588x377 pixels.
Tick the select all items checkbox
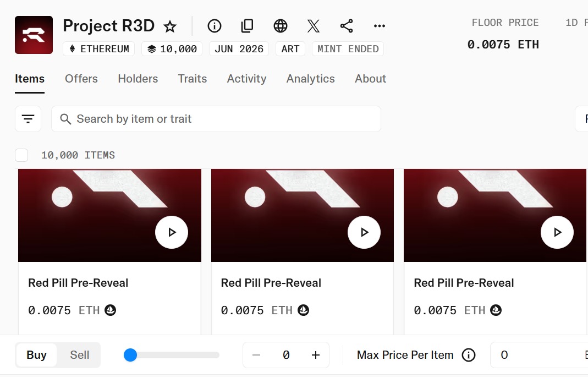point(21,155)
